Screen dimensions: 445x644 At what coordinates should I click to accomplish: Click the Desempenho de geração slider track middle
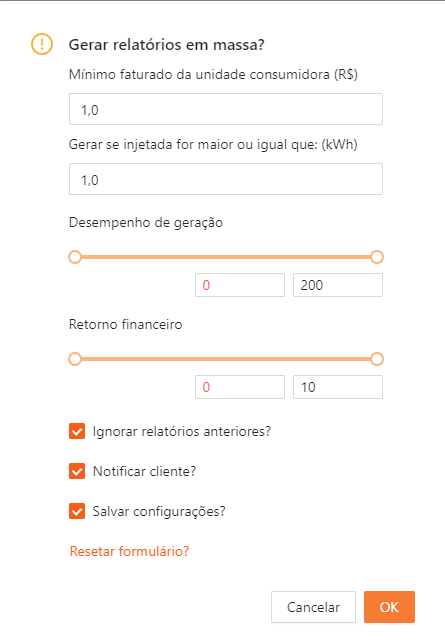[x=226, y=257]
